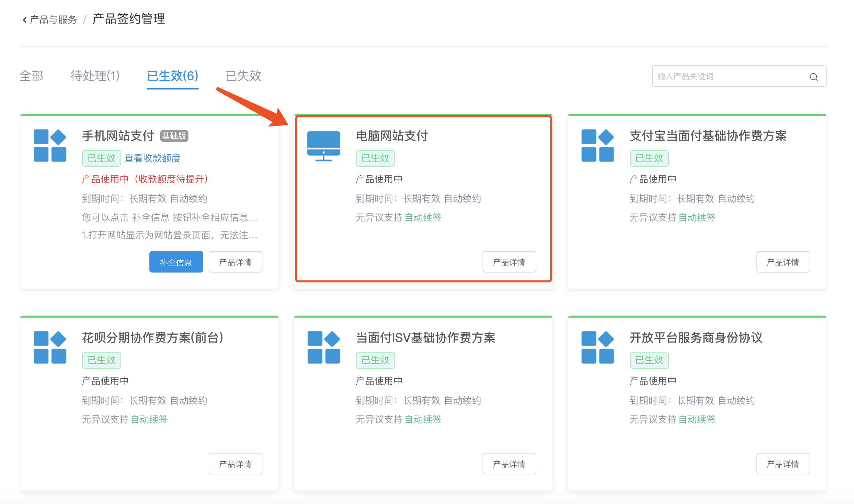Image resolution: width=854 pixels, height=504 pixels.
Task: Click the 手机网站支付 product icon
Action: click(49, 145)
